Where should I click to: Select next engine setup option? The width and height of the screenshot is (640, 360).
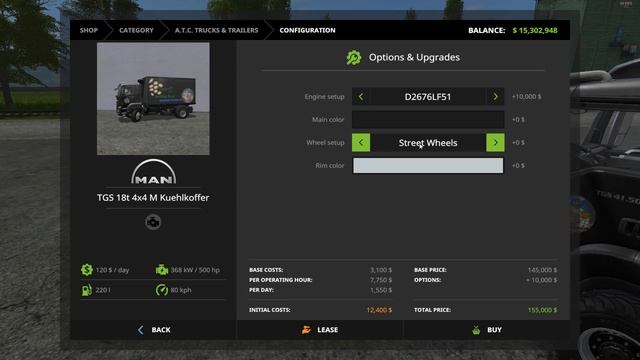point(495,97)
